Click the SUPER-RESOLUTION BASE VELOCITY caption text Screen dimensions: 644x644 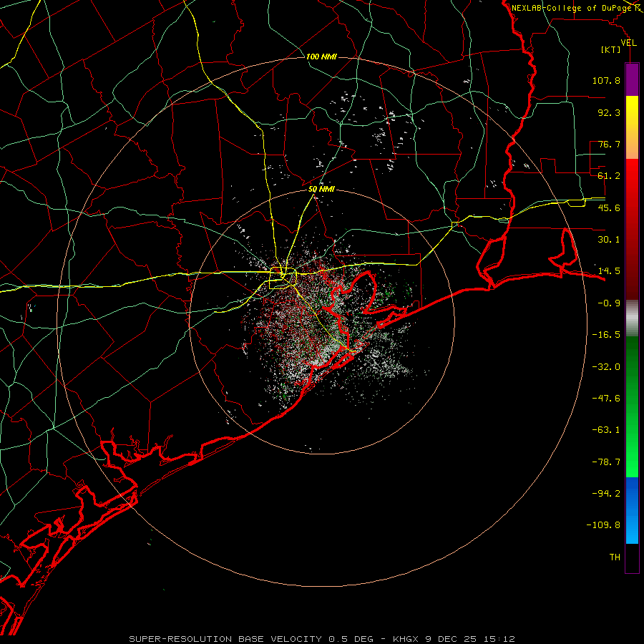225,639
